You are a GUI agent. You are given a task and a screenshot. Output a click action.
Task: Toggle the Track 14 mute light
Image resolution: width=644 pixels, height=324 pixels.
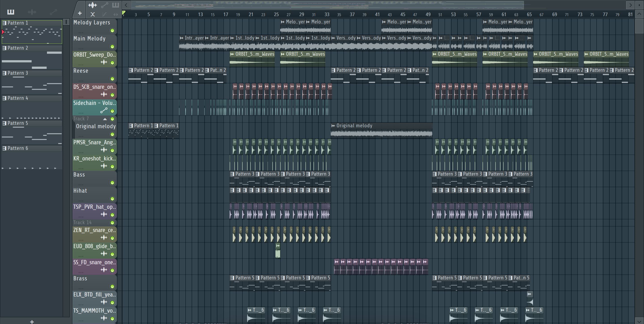point(112,222)
